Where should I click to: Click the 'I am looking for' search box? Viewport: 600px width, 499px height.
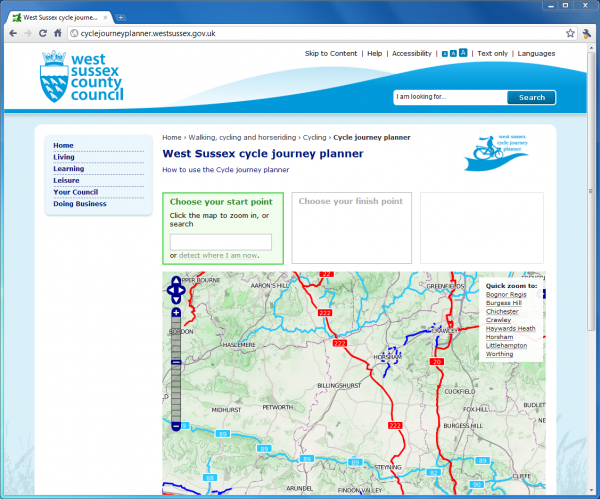point(450,97)
